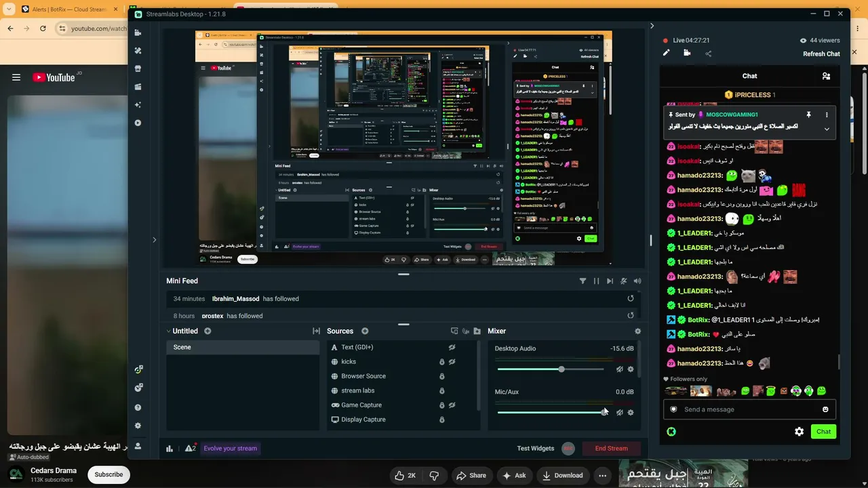868x488 pixels.
Task: Open the Recordings play icon in Streamlabs sidebar
Action: [x=138, y=123]
